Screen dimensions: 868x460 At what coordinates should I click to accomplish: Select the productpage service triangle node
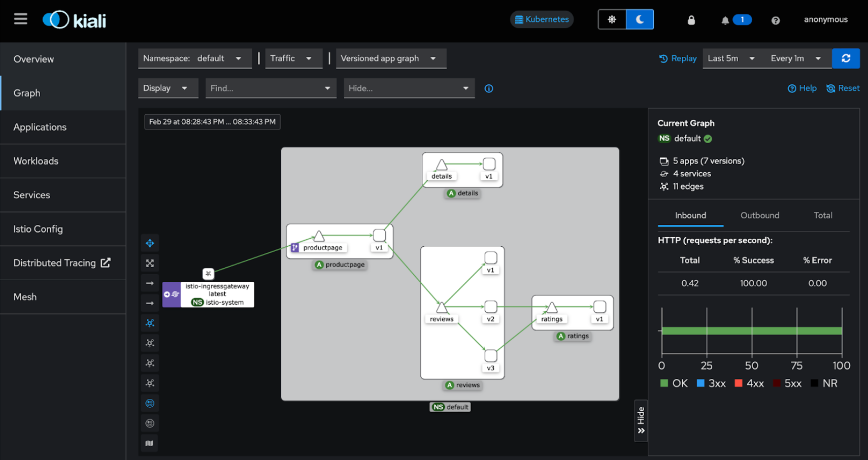tap(319, 236)
